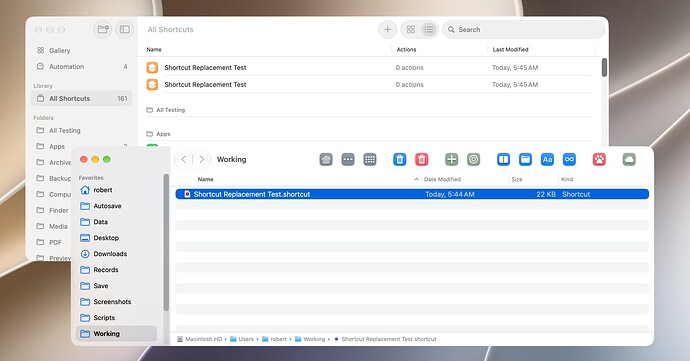Image resolution: width=690 pixels, height=361 pixels.
Task: Sort shortcuts by the Actions column
Action: 406,49
